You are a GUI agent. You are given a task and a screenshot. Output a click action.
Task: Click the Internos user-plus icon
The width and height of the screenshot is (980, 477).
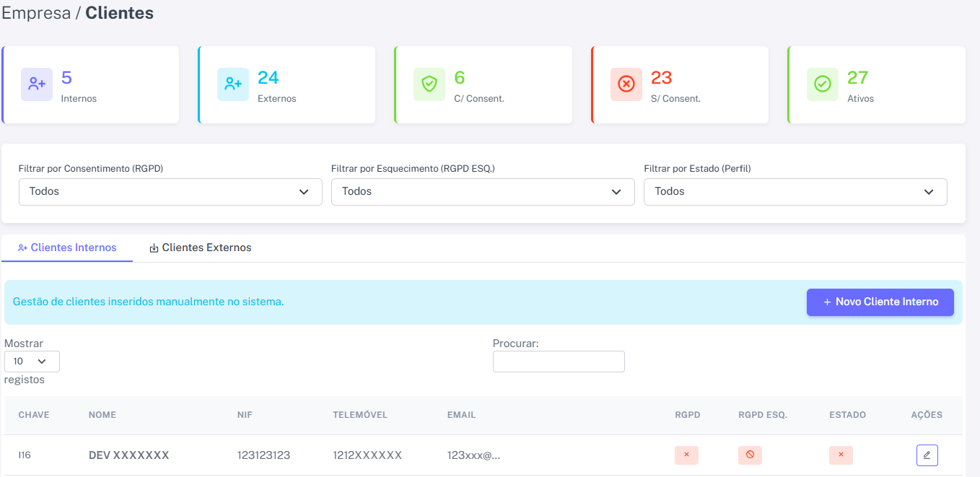click(x=37, y=84)
